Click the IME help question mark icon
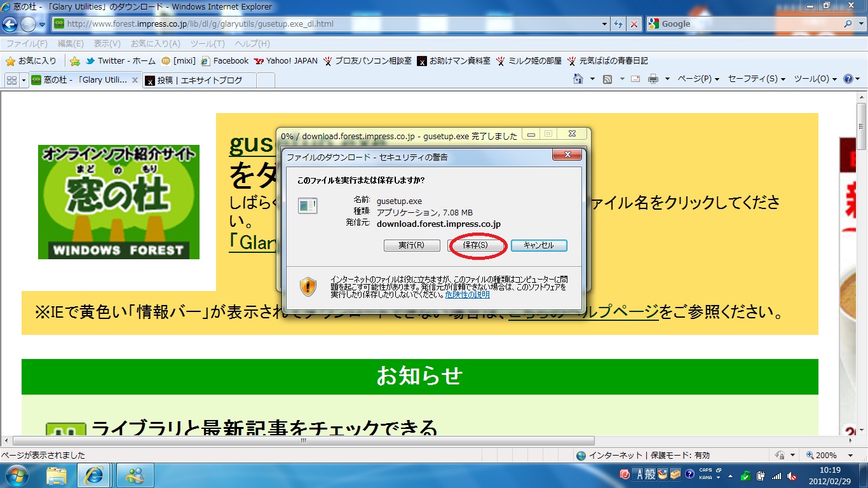 [689, 474]
